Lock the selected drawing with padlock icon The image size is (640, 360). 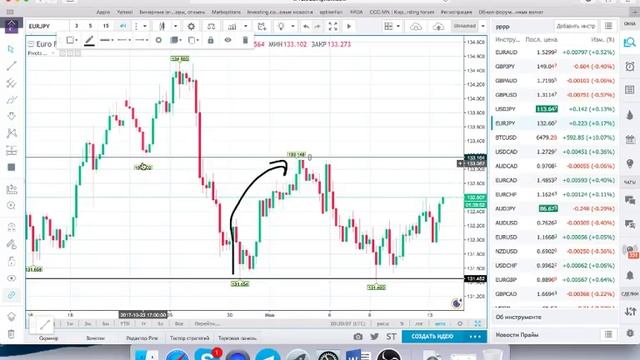click(x=211, y=40)
